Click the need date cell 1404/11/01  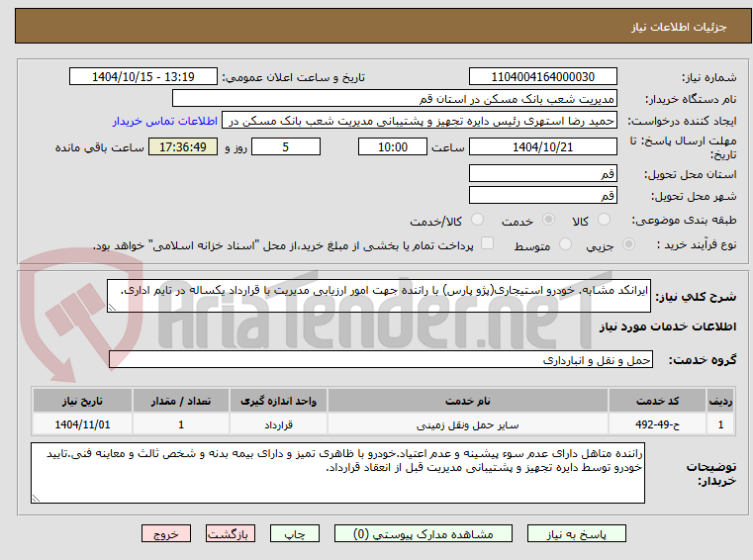[x=82, y=424]
